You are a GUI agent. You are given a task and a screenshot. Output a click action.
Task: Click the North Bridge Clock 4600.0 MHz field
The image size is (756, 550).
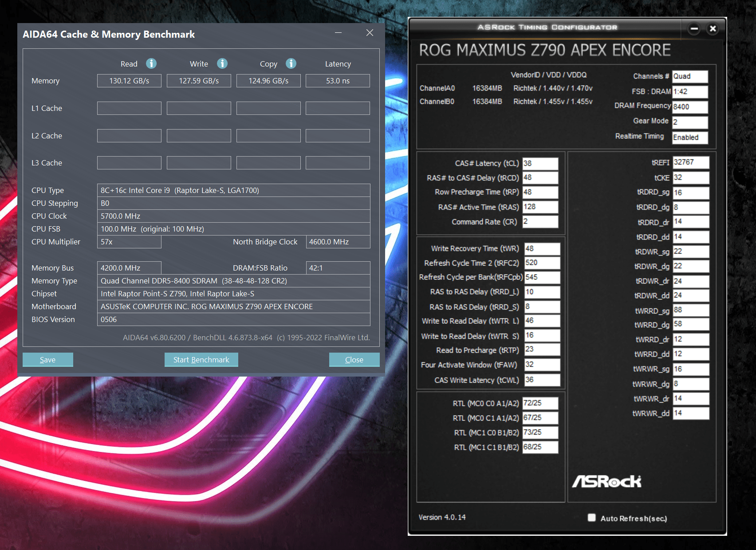[x=338, y=242]
